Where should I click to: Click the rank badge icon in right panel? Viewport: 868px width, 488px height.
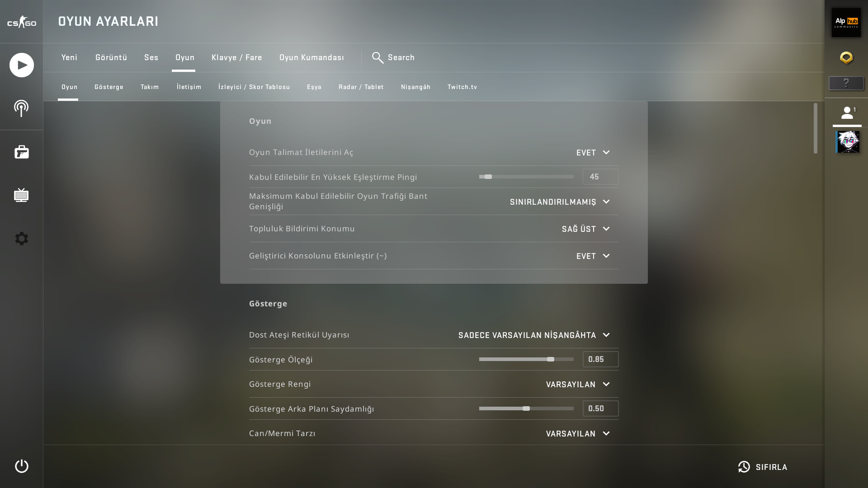(846, 58)
